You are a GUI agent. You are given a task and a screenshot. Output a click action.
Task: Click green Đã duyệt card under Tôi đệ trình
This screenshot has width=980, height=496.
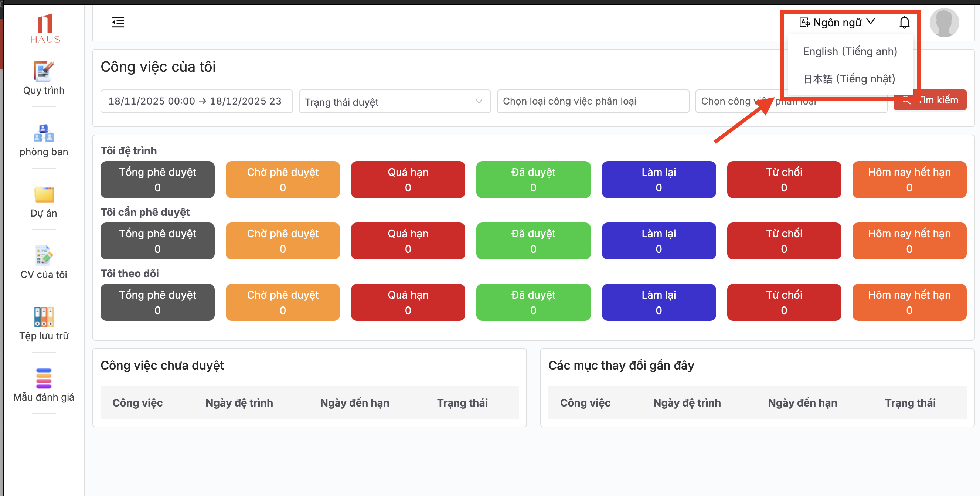coord(533,180)
